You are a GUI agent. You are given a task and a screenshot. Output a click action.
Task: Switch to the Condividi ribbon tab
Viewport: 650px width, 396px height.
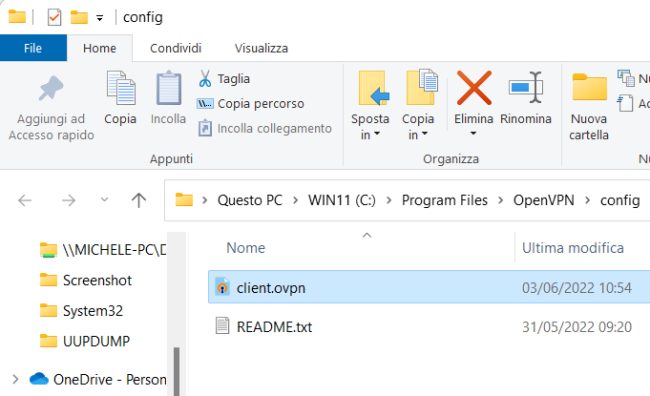pyautogui.click(x=176, y=48)
